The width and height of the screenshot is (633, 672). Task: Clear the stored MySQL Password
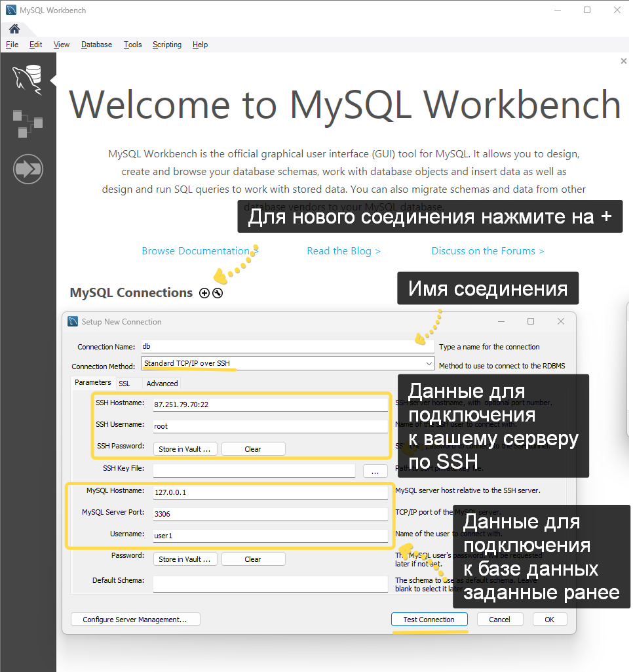[253, 559]
